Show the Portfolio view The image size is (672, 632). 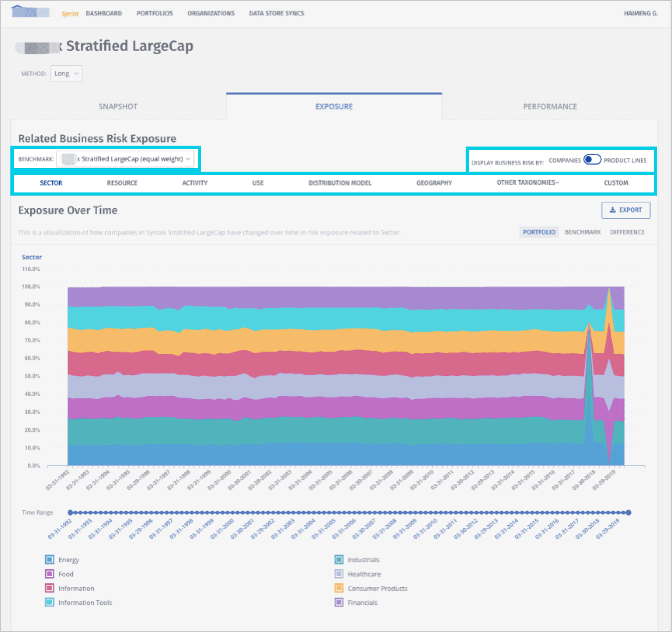[539, 232]
